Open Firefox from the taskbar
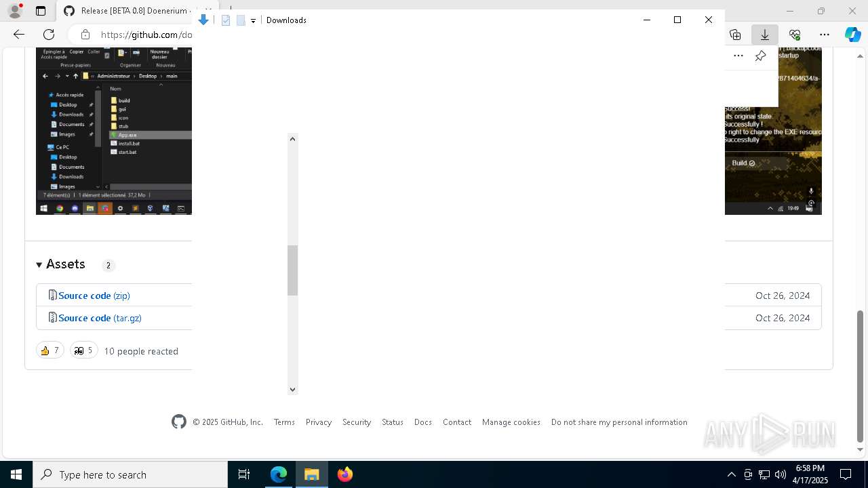868x488 pixels. point(345,474)
